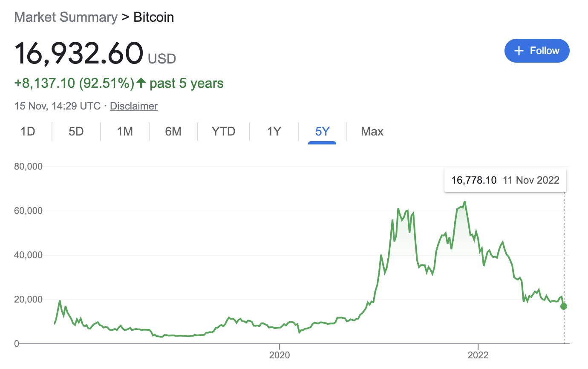588x369 pixels.
Task: Switch to the YTD view
Action: 223,132
